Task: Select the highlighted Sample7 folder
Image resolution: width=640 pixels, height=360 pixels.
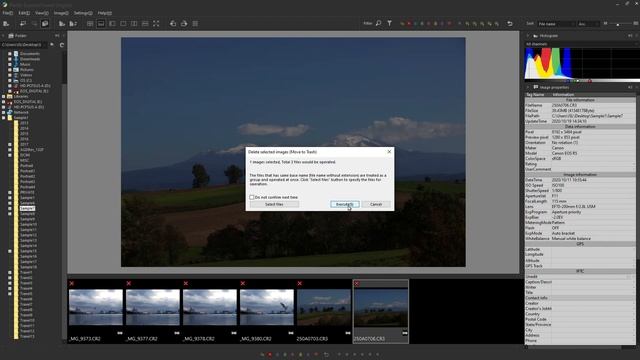Action: point(27,208)
